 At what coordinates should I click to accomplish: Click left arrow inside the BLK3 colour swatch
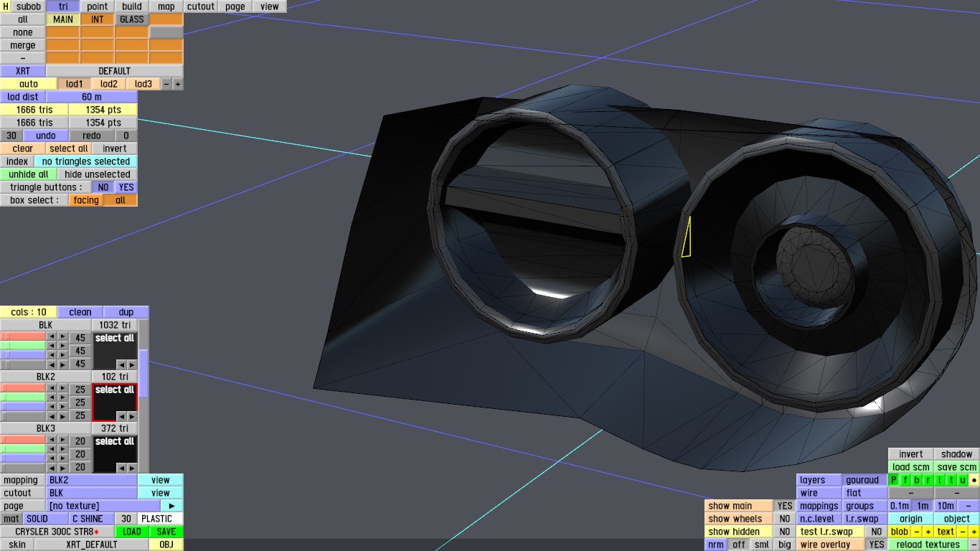pos(121,468)
